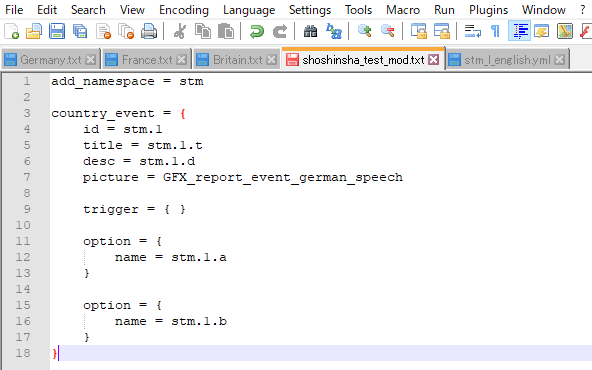Zoom out of the text

coord(388,31)
